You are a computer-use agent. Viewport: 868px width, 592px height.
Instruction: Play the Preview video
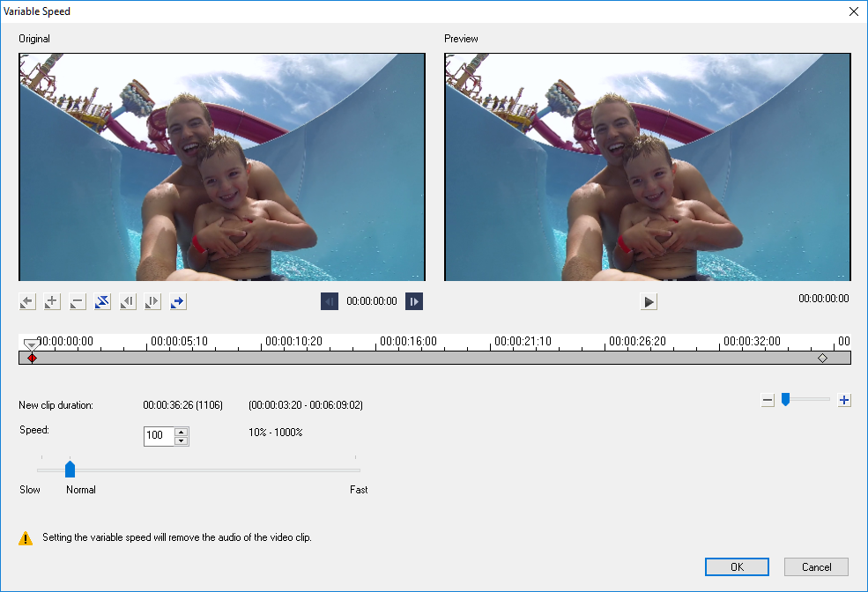[x=649, y=301]
